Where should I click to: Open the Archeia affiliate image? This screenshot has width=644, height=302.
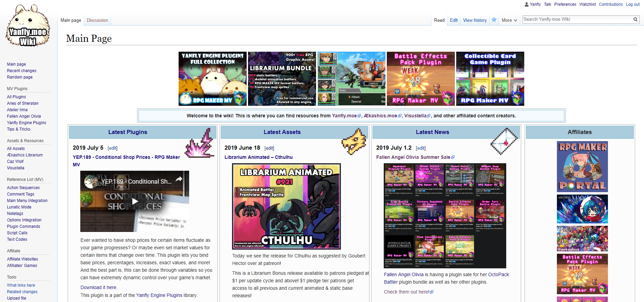582,209
